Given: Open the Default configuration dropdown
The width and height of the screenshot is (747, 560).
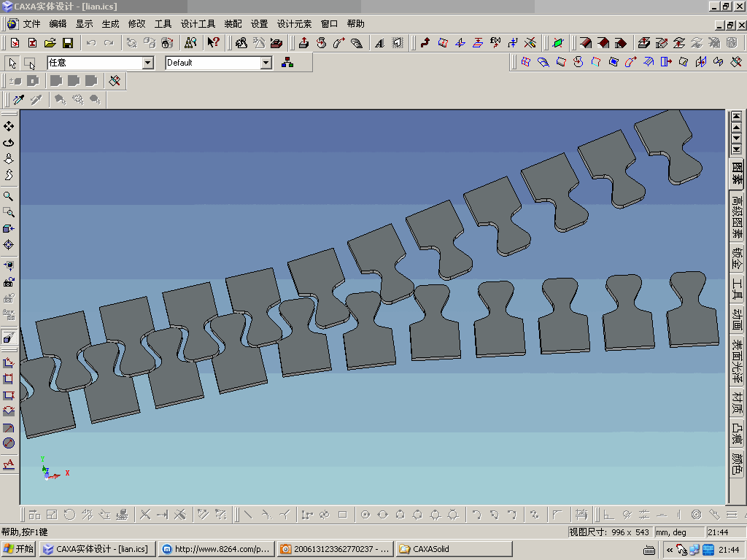Looking at the screenshot, I should click(x=266, y=63).
